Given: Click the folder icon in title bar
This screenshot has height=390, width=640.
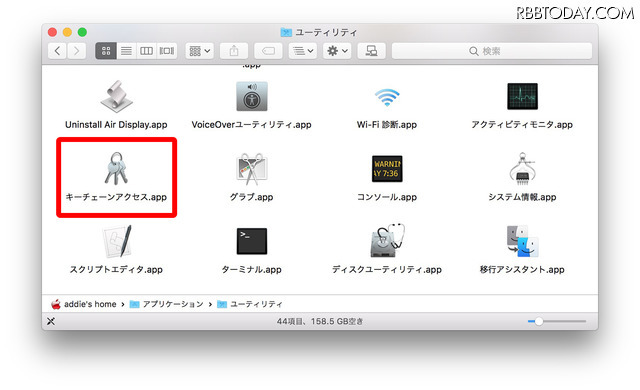Looking at the screenshot, I should click(286, 32).
